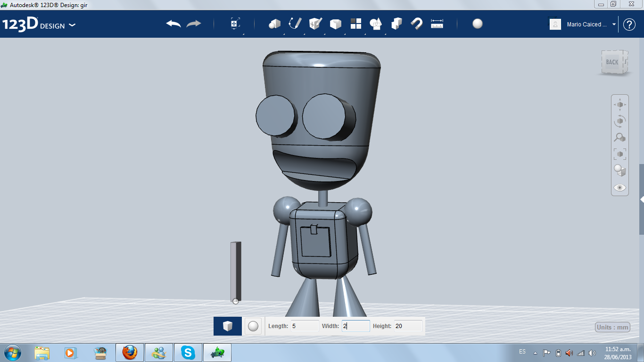Expand the side panel arrow at right edge
Screen dimensions: 644x362
642,200
